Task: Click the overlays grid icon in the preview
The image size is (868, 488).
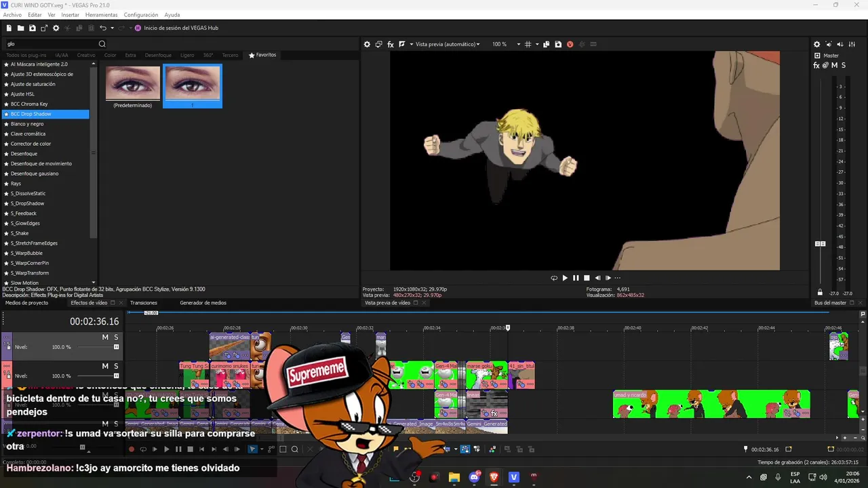Action: point(528,44)
